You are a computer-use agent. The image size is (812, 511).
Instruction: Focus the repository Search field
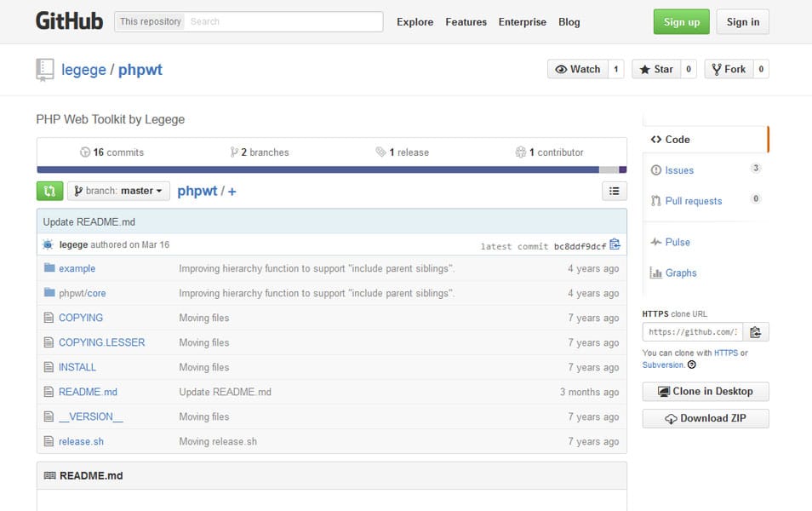point(283,22)
